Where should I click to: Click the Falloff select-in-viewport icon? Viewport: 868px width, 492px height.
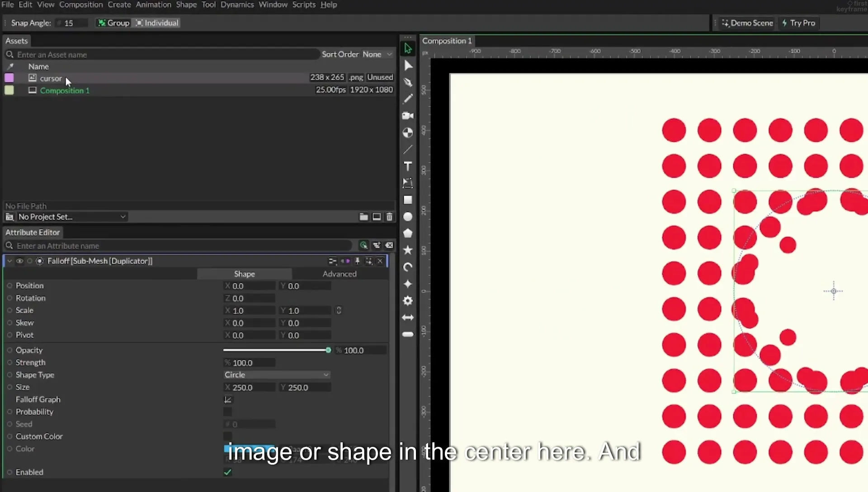369,261
